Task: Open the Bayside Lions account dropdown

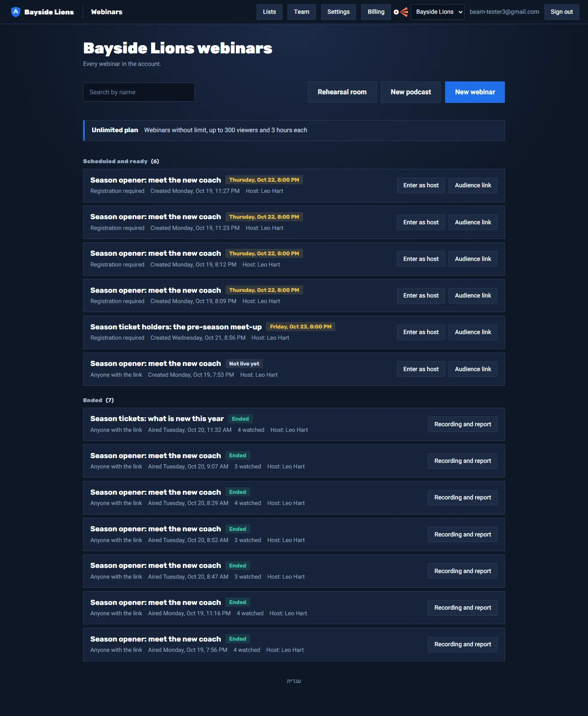Action: click(437, 12)
